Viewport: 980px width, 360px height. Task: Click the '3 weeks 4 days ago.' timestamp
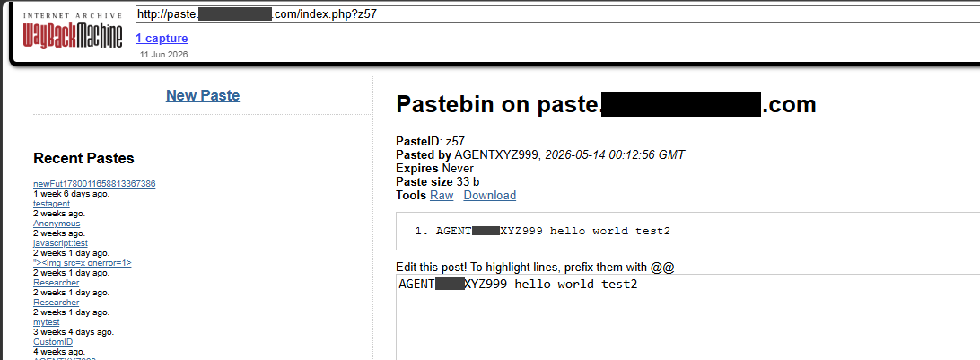tap(74, 332)
